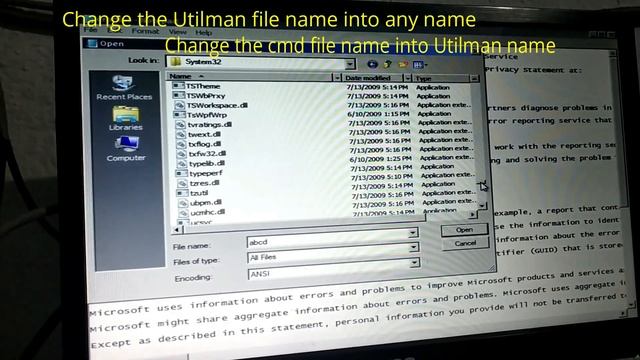Select the txflog.dll file icon
640x360 pixels.
182,144
